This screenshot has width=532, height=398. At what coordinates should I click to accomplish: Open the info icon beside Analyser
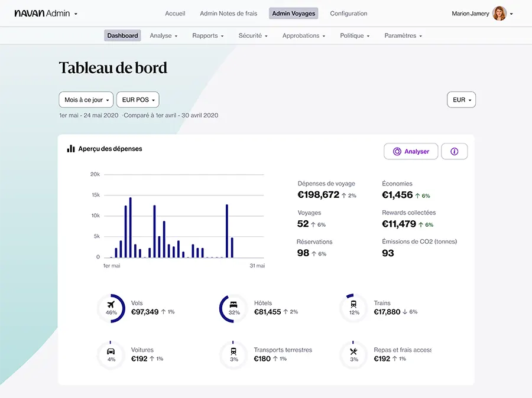454,151
